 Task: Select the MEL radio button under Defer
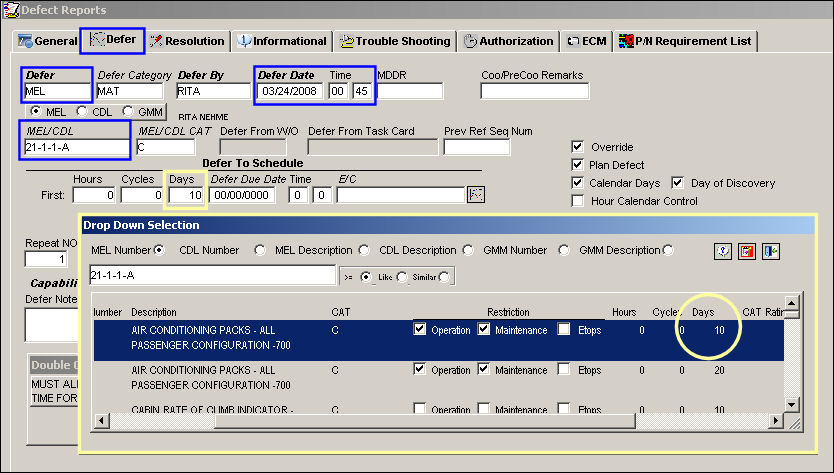pos(36,111)
